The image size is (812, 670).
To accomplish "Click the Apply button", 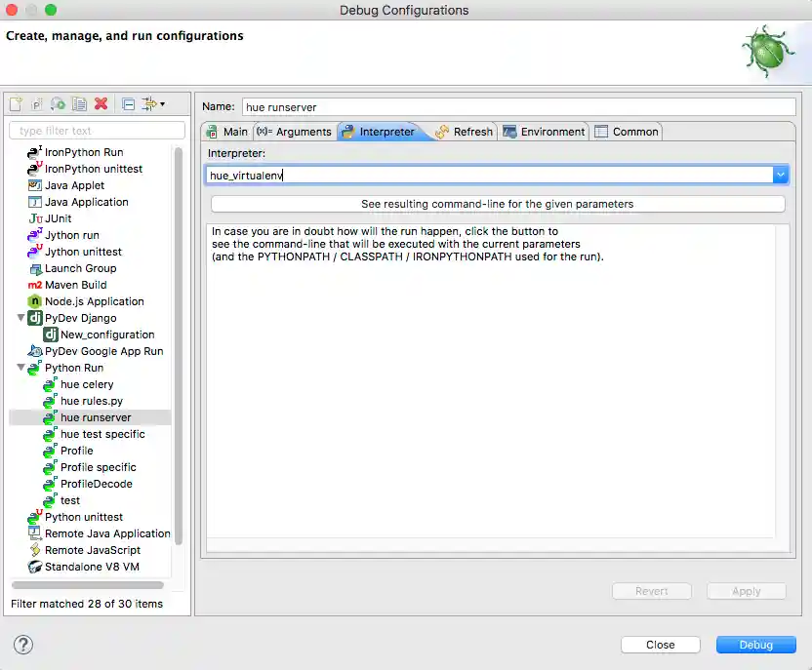I will 746,590.
